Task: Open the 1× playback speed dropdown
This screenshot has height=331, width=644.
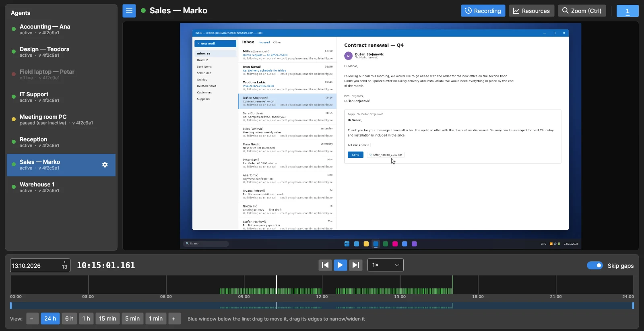Action: pos(386,265)
